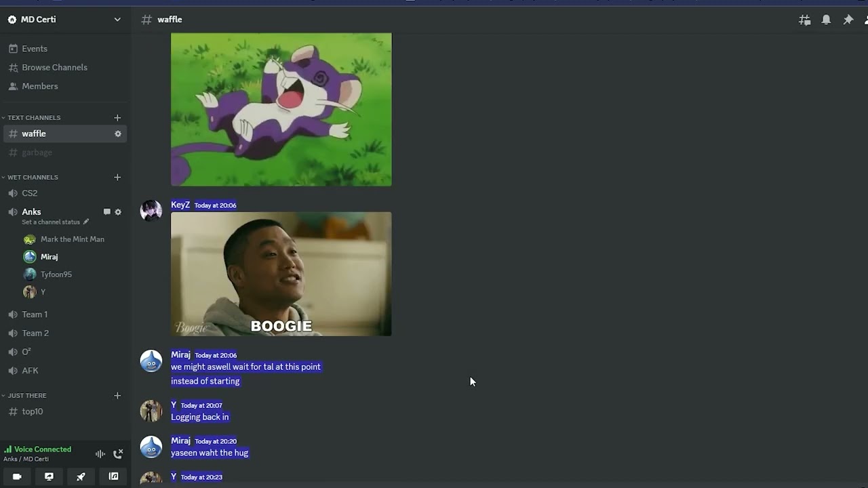Click Y's username on the 20:23 message
This screenshot has width=868, height=488.
(174, 476)
